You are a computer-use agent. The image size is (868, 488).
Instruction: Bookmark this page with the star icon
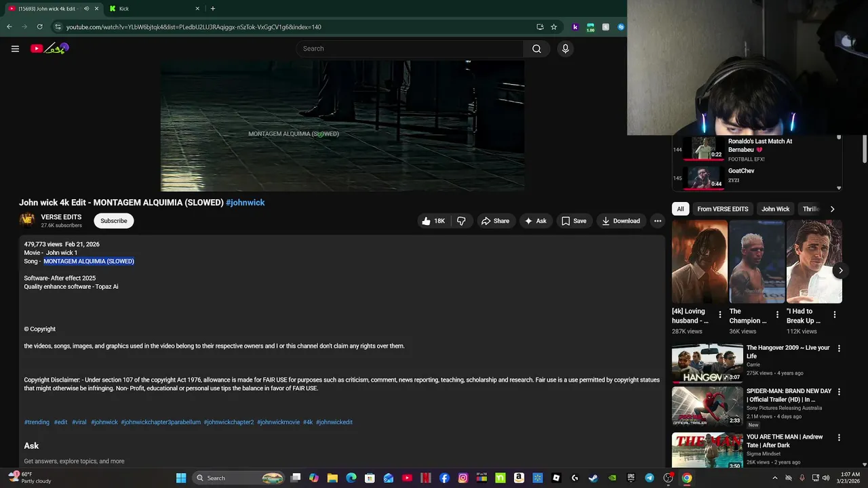554,27
